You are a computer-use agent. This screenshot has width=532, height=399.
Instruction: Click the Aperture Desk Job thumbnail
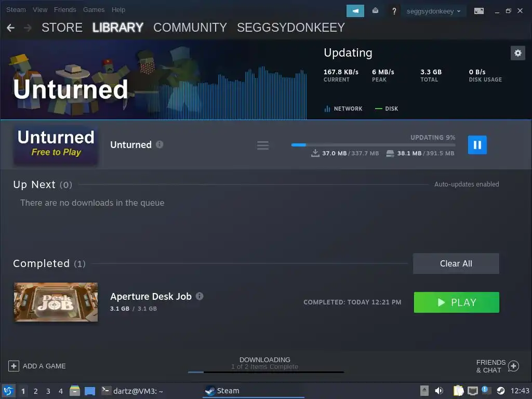click(56, 302)
